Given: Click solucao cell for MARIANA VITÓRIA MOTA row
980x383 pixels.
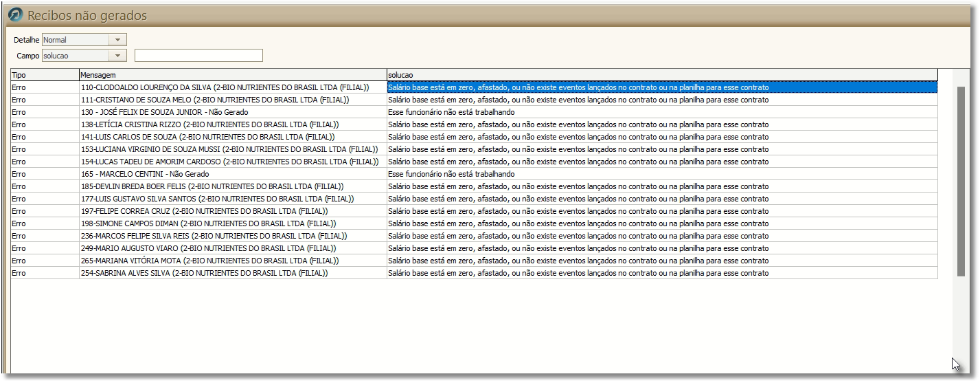Looking at the screenshot, I should click(662, 261).
